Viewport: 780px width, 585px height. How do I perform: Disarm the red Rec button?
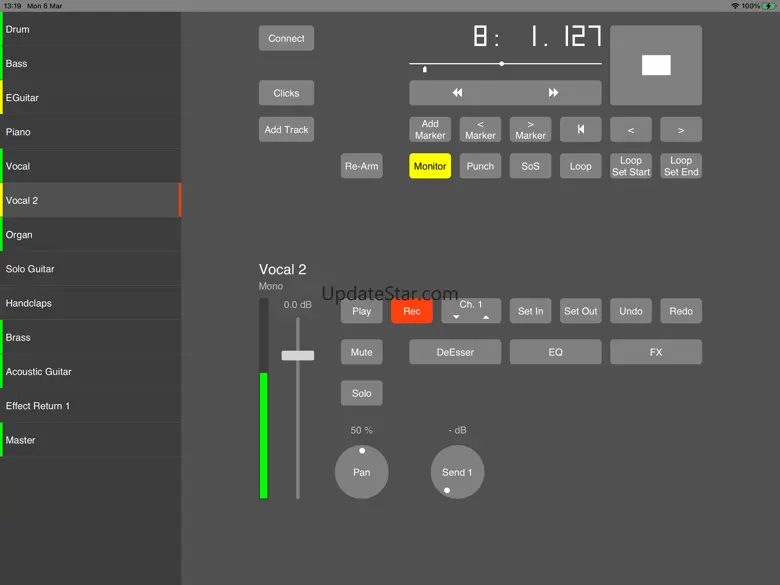tap(412, 311)
